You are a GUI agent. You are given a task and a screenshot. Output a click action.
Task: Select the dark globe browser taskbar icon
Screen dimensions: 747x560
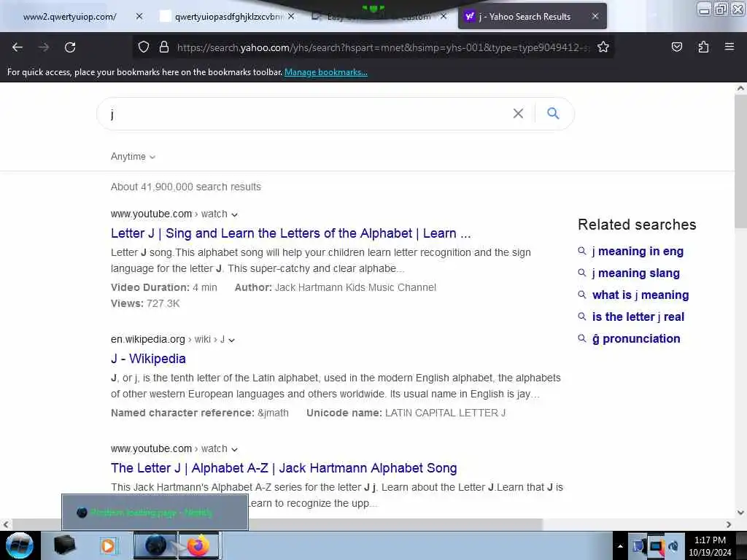click(155, 545)
